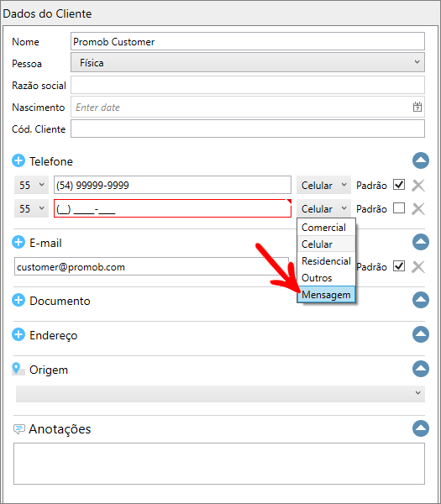Screen dimensions: 441x504
Task: Remove the empty second phone row with X
Action: pyautogui.click(x=418, y=208)
